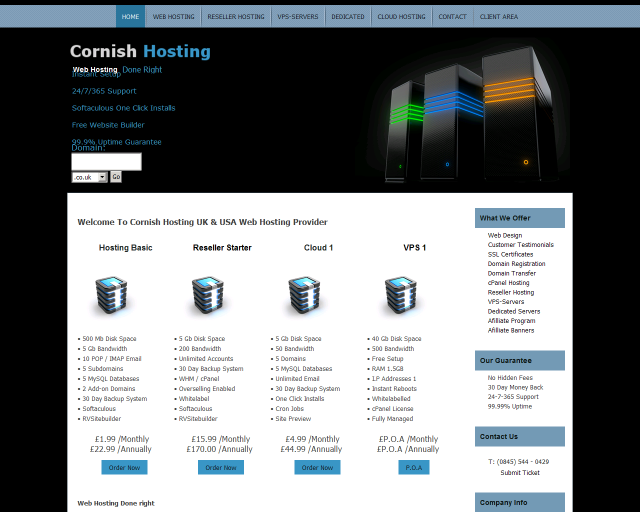Viewport: 640px width, 512px height.
Task: Click the Cron Jobs feature
Action: point(289,409)
